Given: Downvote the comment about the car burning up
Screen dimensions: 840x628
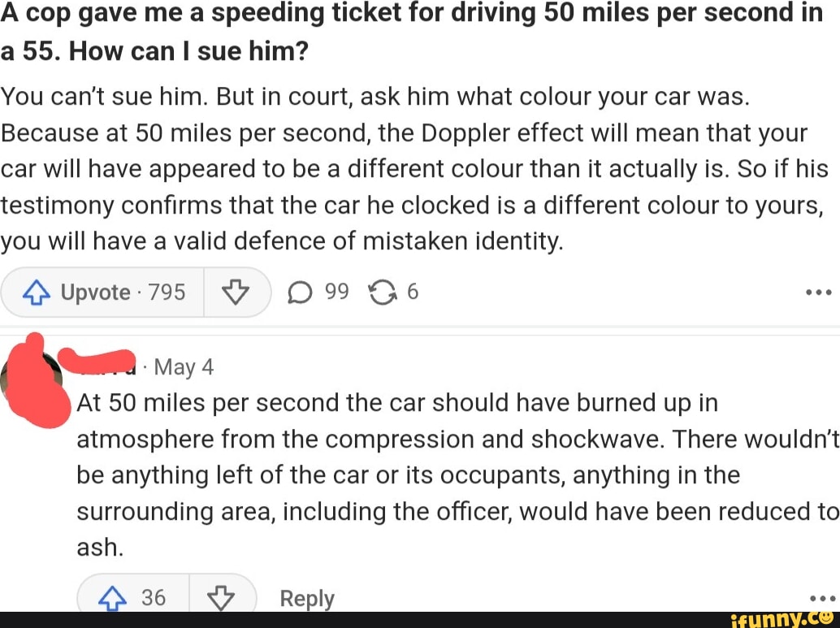Looking at the screenshot, I should [220, 598].
